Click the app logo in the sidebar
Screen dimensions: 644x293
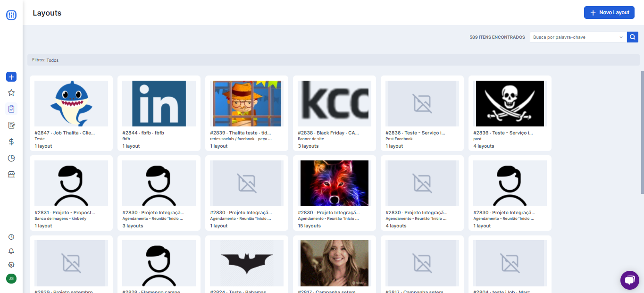[x=11, y=15]
